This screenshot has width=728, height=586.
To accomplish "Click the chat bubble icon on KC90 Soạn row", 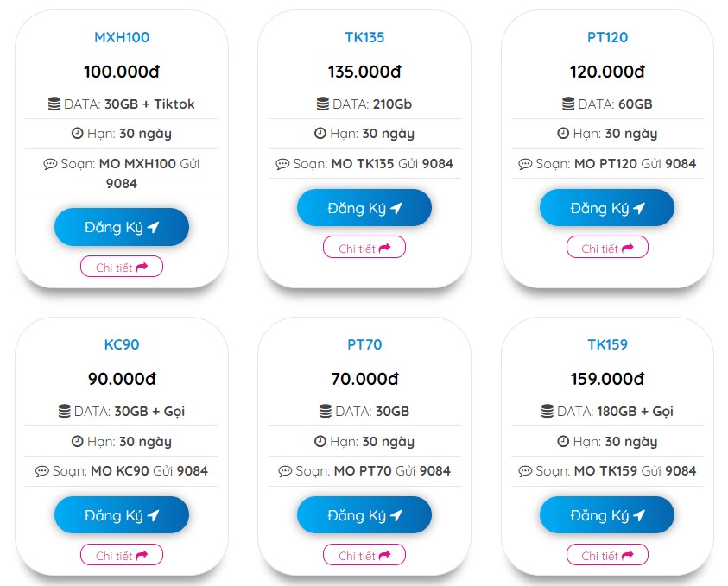I will (x=43, y=471).
